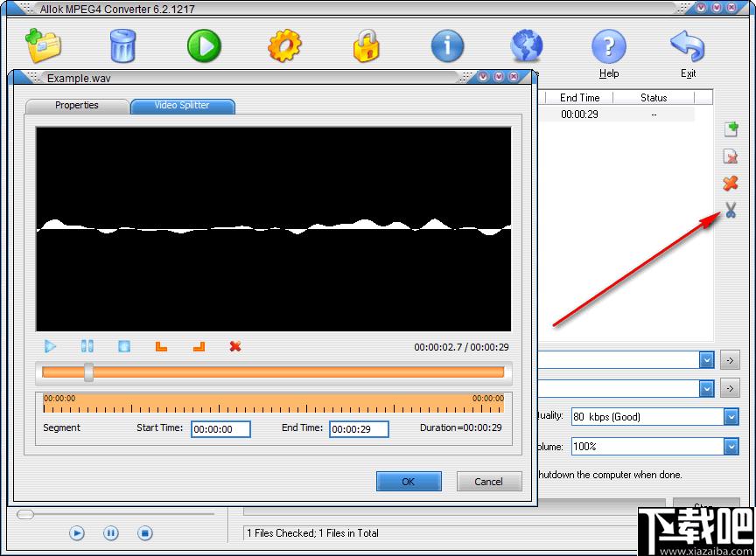Click the End Time field
The height and width of the screenshot is (556, 756).
point(359,429)
